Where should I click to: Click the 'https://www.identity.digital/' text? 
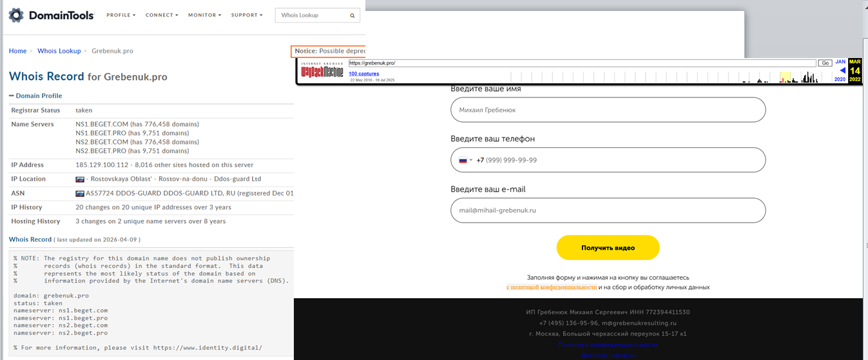[209, 348]
